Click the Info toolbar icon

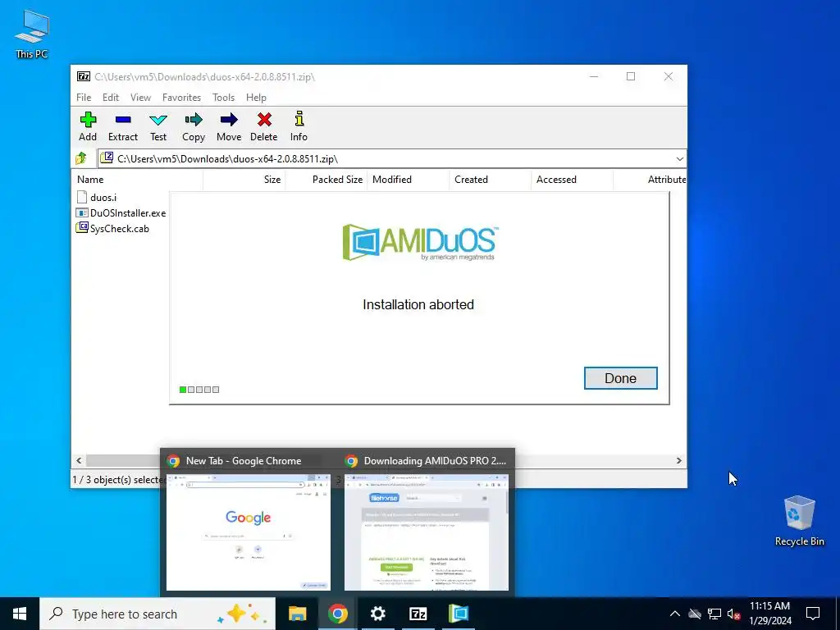click(299, 126)
